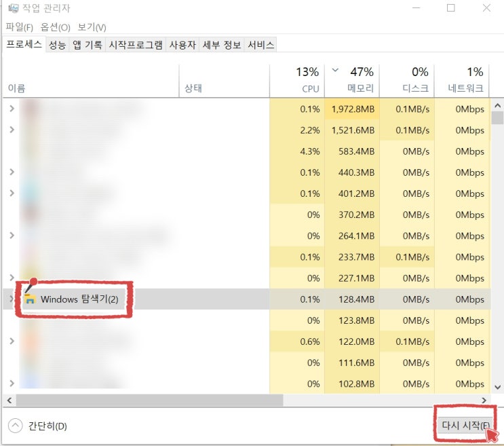Click the 작업 관리자 title bar icon
The width and height of the screenshot is (504, 446).
click(13, 8)
